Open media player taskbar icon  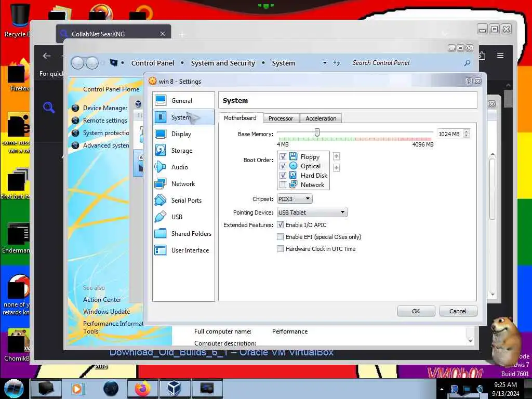tap(77, 389)
